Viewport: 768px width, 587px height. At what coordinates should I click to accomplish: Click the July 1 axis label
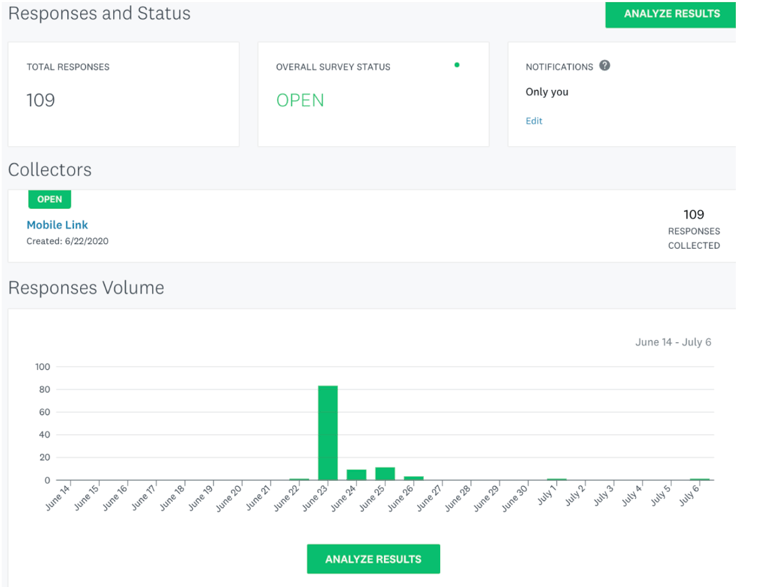click(x=547, y=494)
